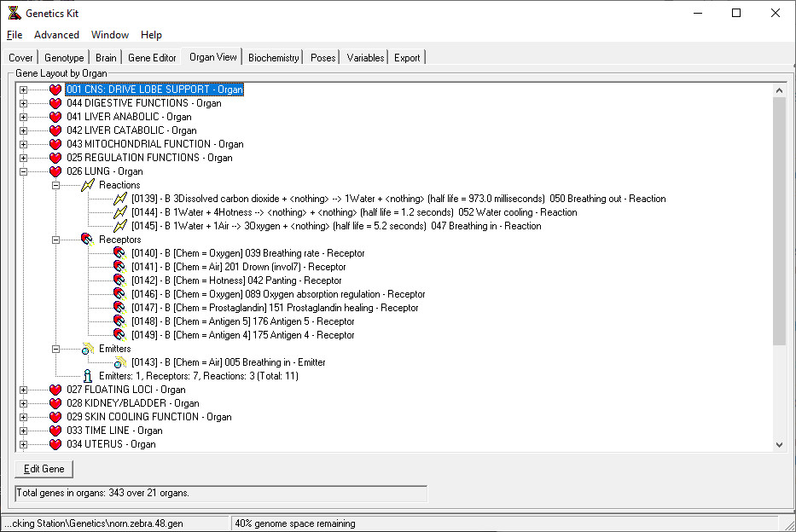The image size is (796, 532).
Task: Click the vertical scrollbar down arrow
Action: (778, 443)
